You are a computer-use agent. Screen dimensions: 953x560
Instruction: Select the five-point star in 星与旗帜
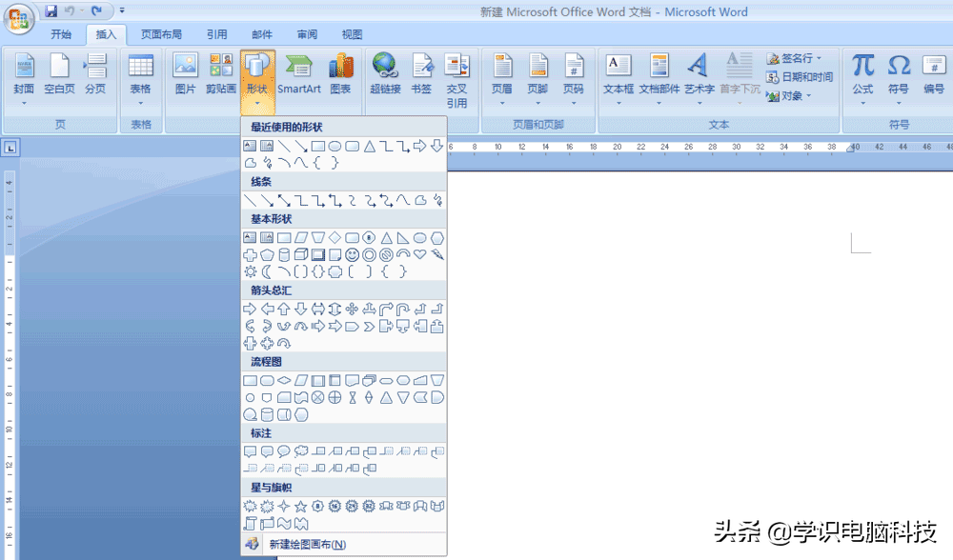301,506
